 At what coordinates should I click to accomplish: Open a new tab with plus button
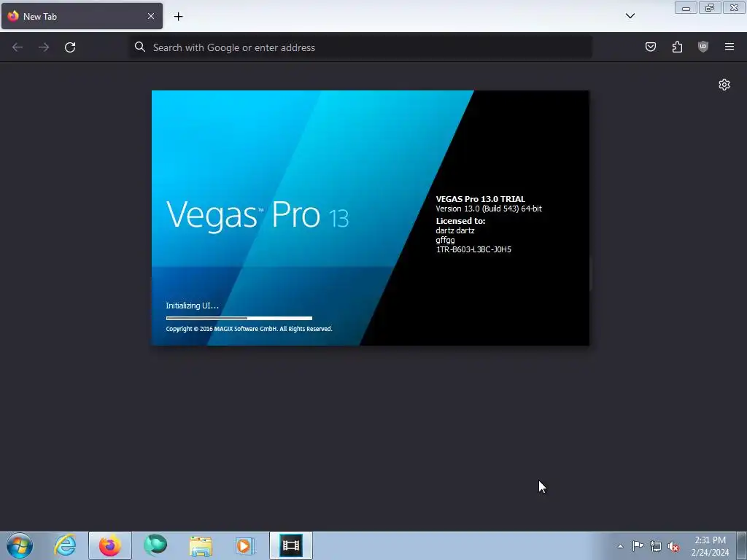tap(178, 17)
